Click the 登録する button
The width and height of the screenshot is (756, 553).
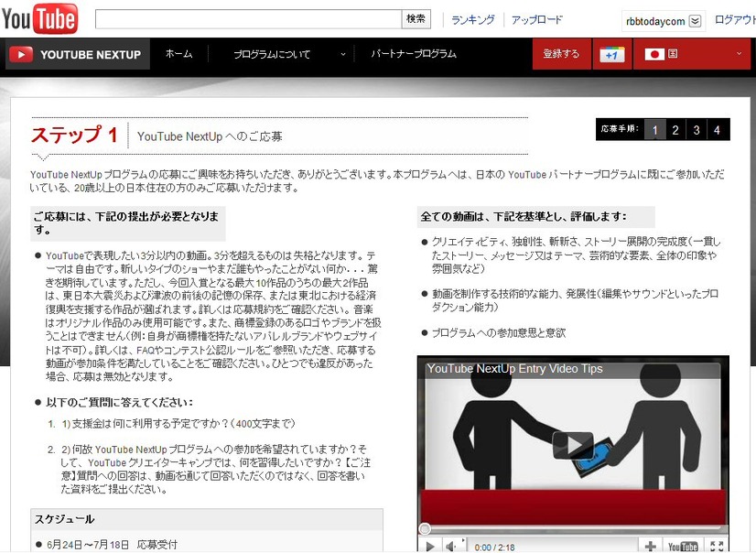pos(561,54)
